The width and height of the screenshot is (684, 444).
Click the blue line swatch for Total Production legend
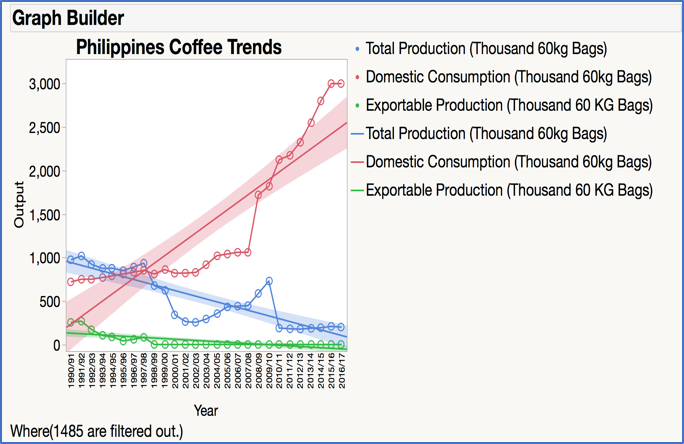(357, 134)
